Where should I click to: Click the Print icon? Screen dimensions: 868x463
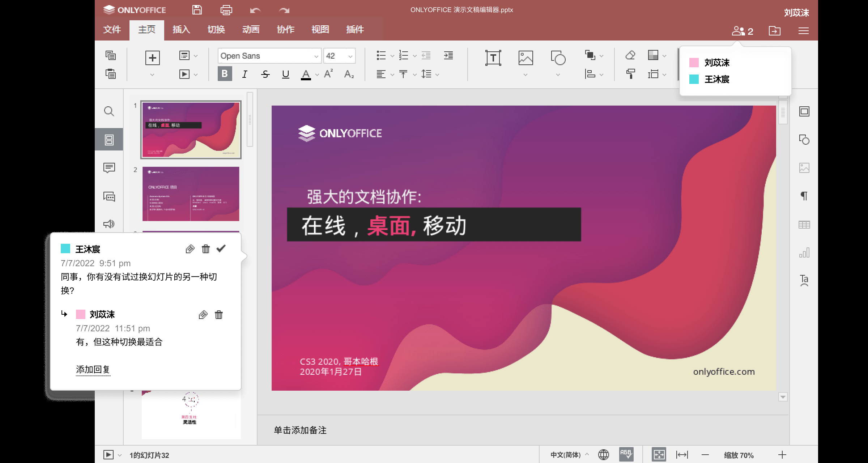(x=226, y=10)
